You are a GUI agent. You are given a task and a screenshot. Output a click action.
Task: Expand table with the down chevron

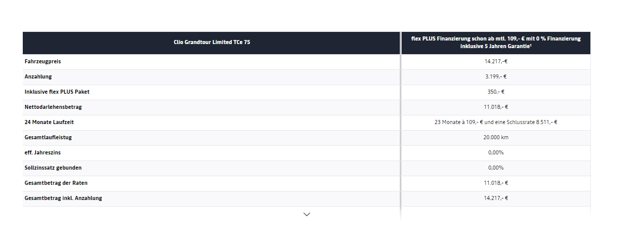[307, 214]
